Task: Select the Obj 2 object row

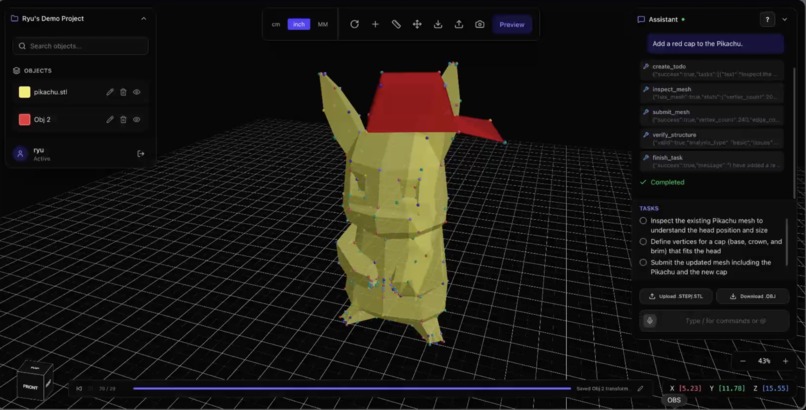Action: pos(81,119)
